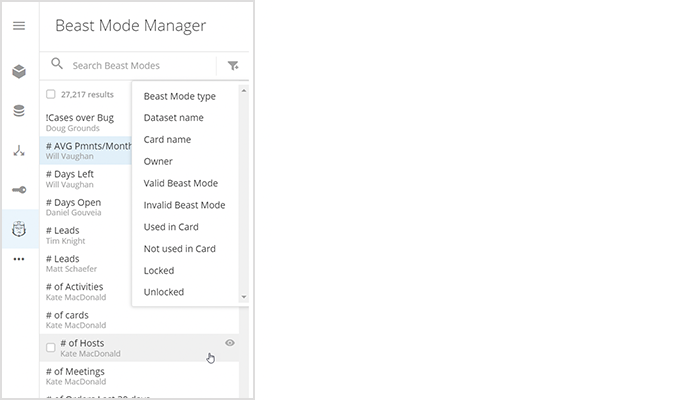The width and height of the screenshot is (675, 400).
Task: Select the !Cases over Bug beast mode
Action: click(x=86, y=122)
